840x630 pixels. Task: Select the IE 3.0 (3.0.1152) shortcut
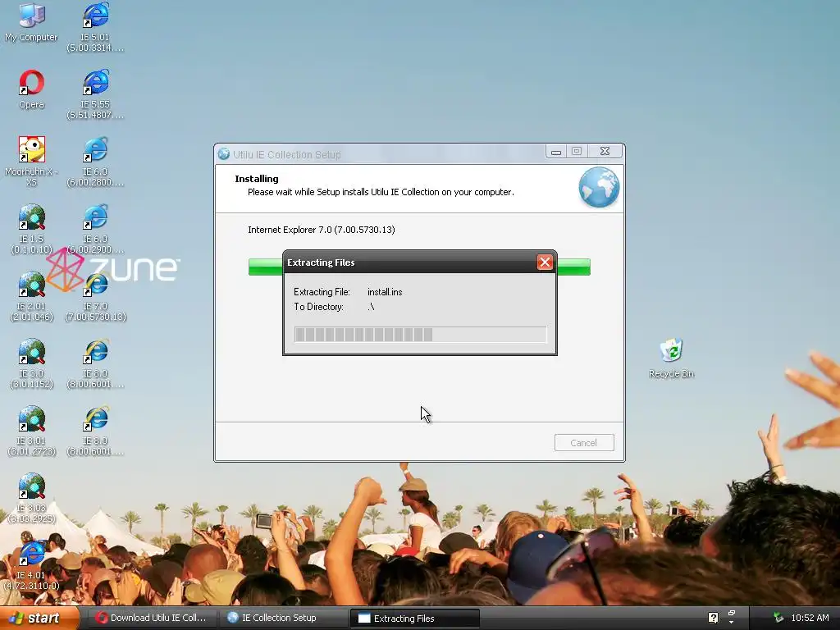(32, 363)
